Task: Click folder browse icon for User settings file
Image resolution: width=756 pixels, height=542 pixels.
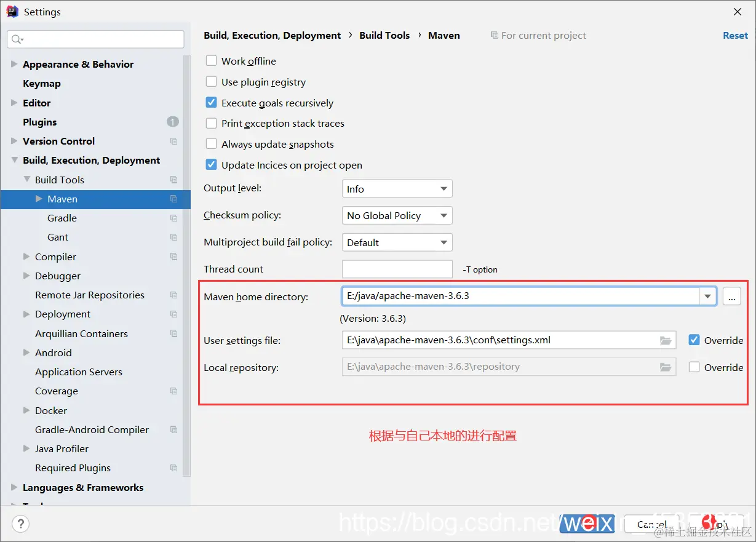Action: (x=665, y=340)
